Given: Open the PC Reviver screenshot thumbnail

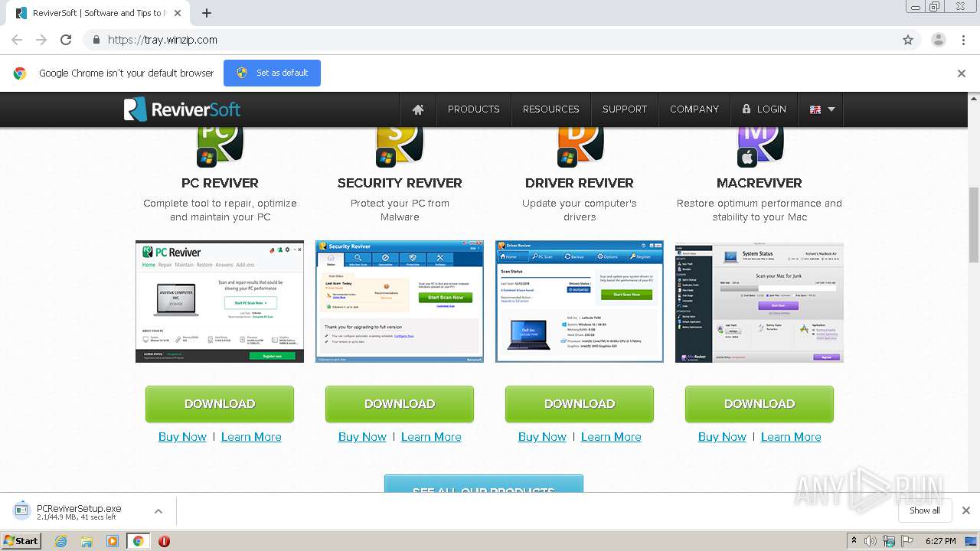Looking at the screenshot, I should point(220,302).
